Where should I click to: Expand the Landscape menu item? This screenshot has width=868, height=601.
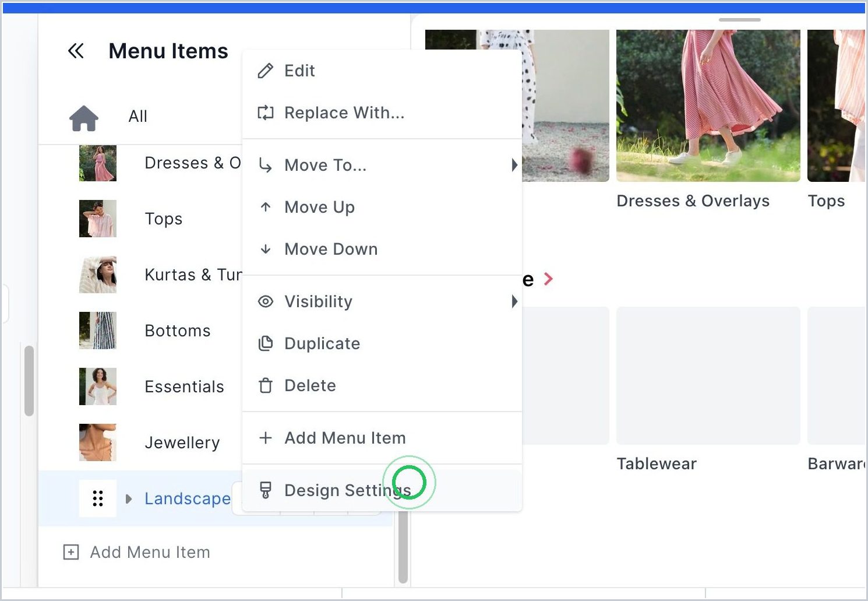click(x=129, y=498)
